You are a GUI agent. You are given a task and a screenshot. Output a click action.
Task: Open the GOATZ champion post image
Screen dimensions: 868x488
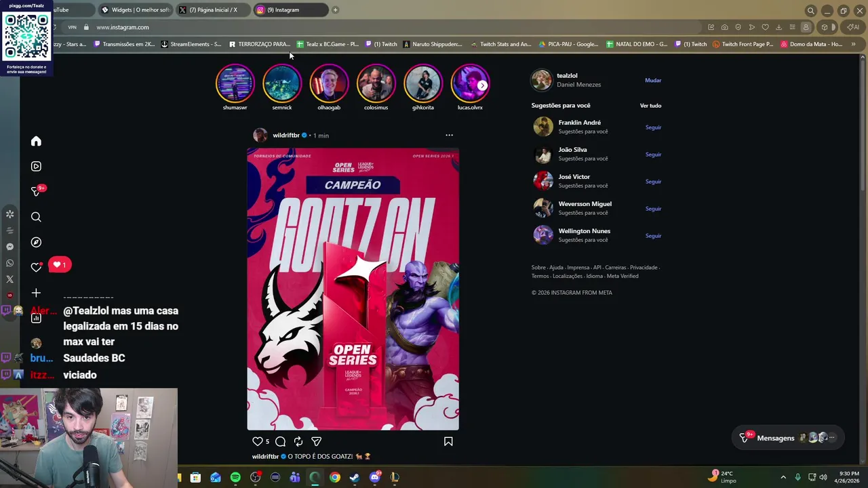[353, 289]
